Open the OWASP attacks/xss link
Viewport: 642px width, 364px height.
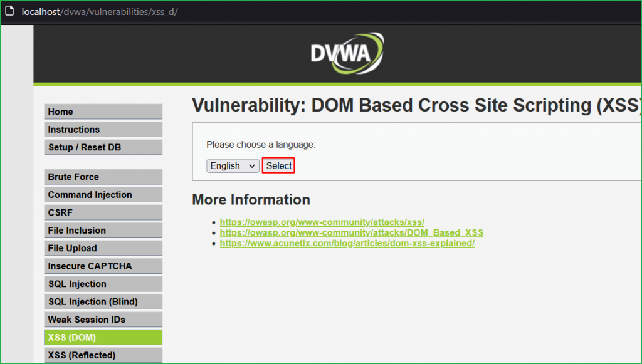tap(322, 222)
